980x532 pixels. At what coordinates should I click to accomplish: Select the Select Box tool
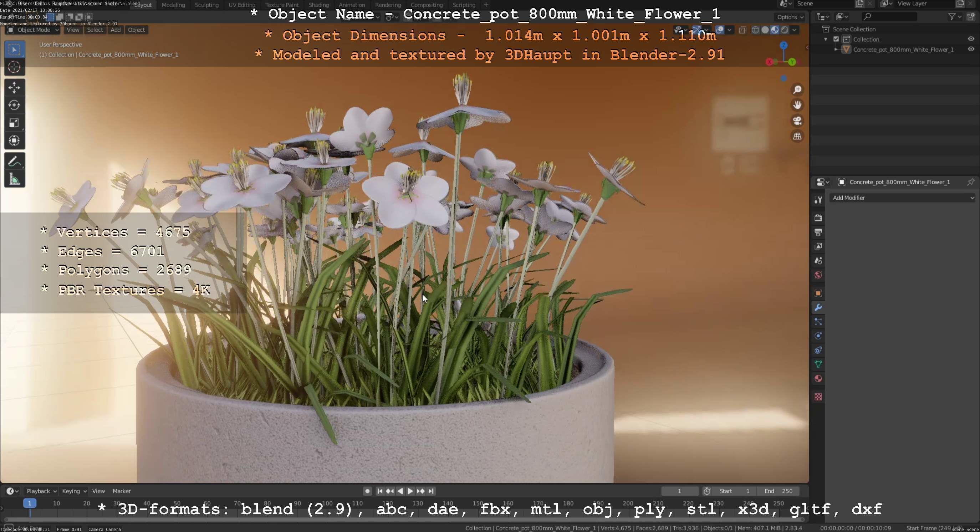click(15, 50)
